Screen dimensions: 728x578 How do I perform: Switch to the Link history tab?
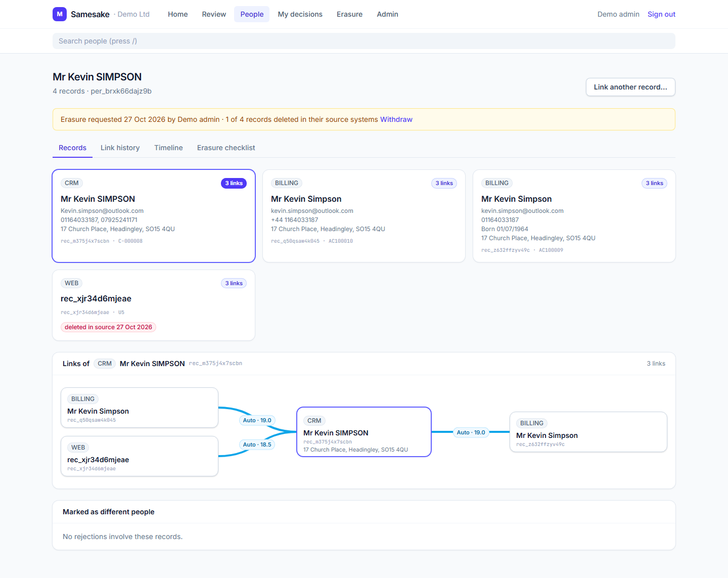120,148
